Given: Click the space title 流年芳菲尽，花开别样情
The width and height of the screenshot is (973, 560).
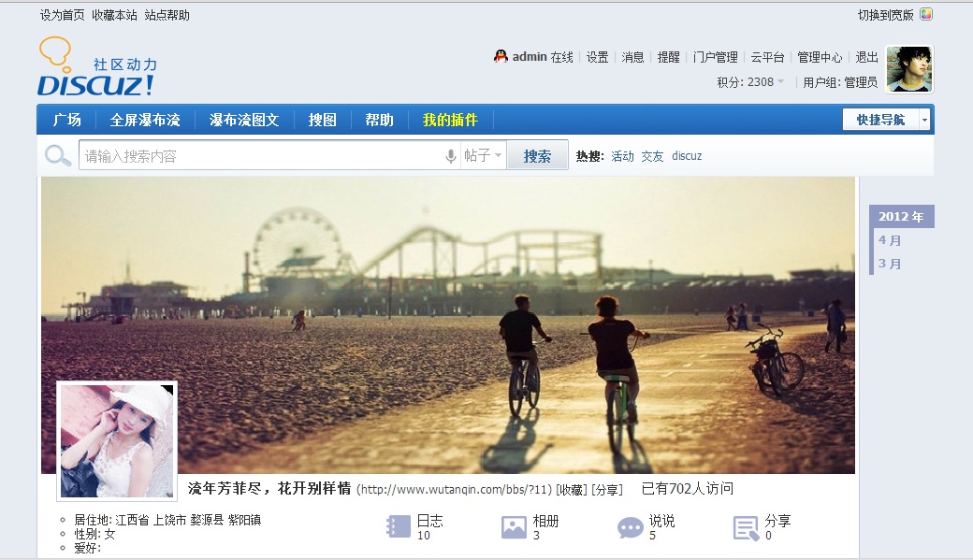Looking at the screenshot, I should point(269,488).
